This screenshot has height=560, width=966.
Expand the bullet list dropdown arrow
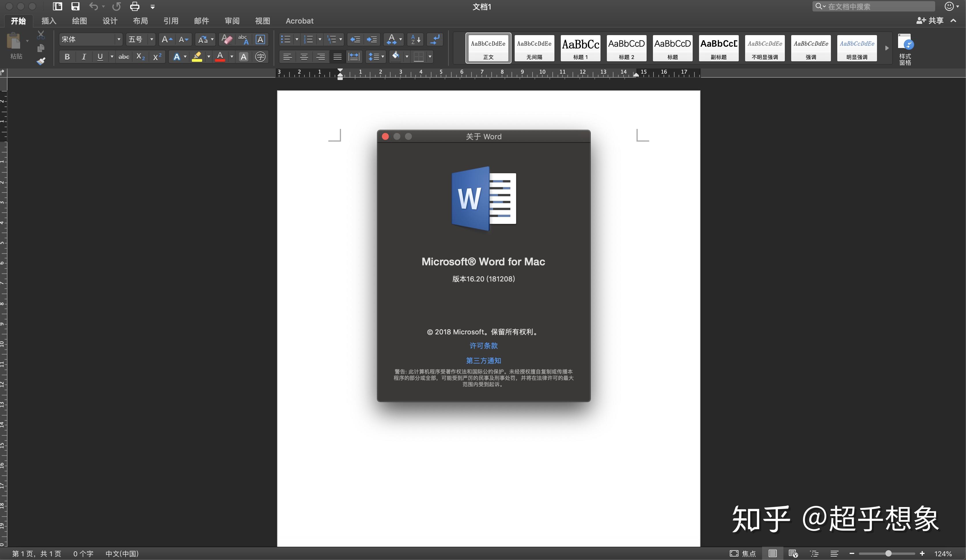pyautogui.click(x=297, y=39)
